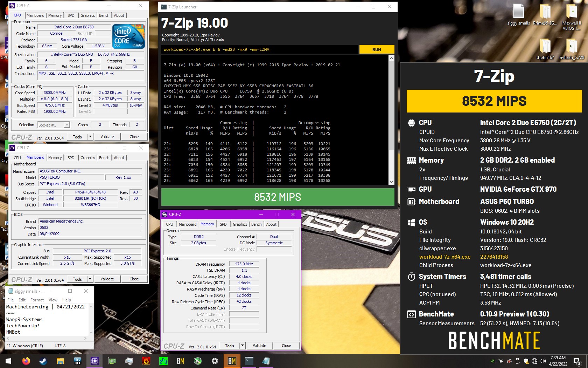Select the Maxwell II VBIOS desktop folder

(x=572, y=17)
